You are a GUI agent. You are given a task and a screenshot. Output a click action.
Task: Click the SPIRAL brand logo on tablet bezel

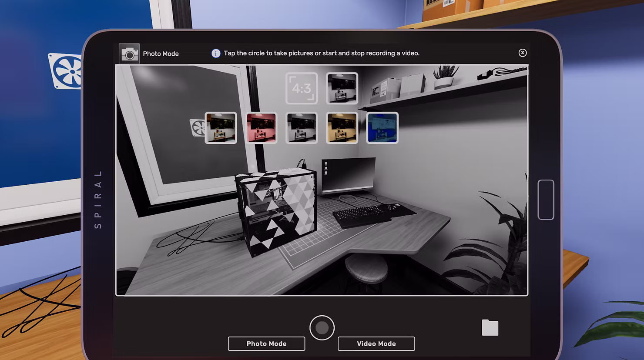98,199
